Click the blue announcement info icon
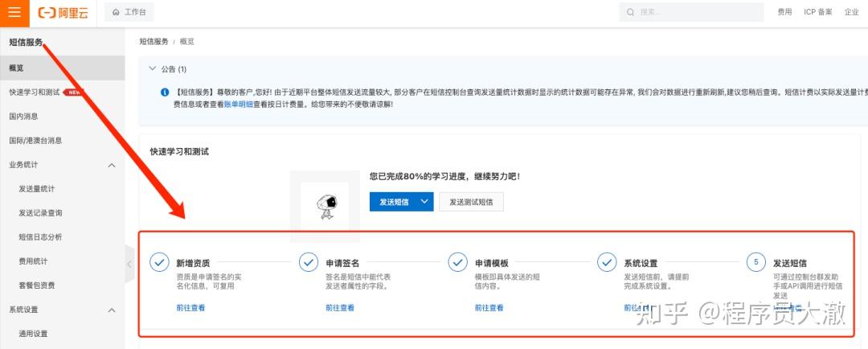 click(x=165, y=92)
